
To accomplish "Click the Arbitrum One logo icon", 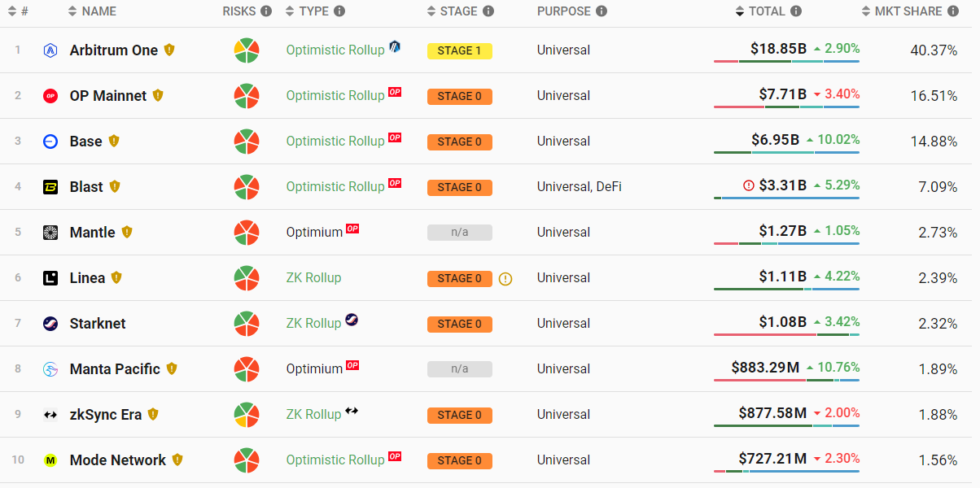I will point(50,50).
